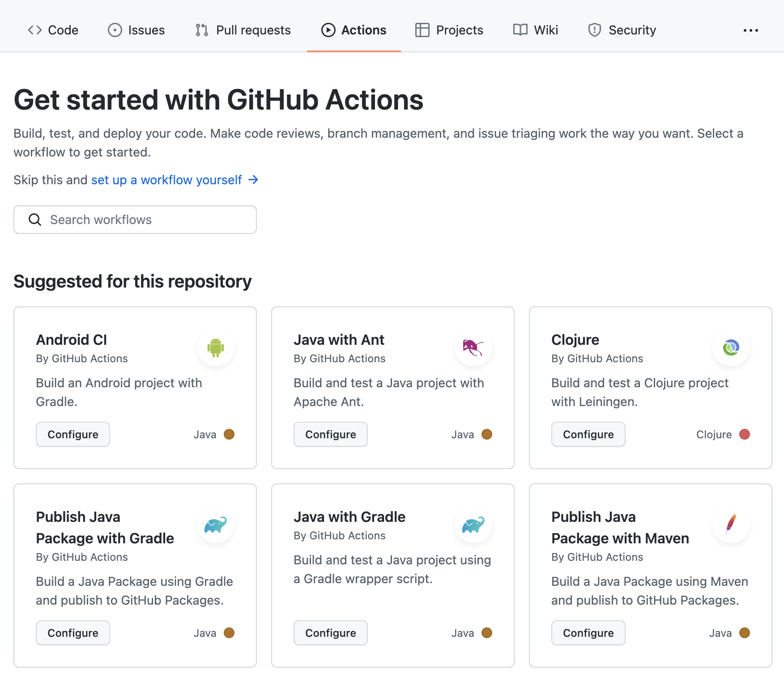The height and width of the screenshot is (686, 784).
Task: Click the Gradle elephant icon on Publish Java Package card
Action: coord(216,525)
